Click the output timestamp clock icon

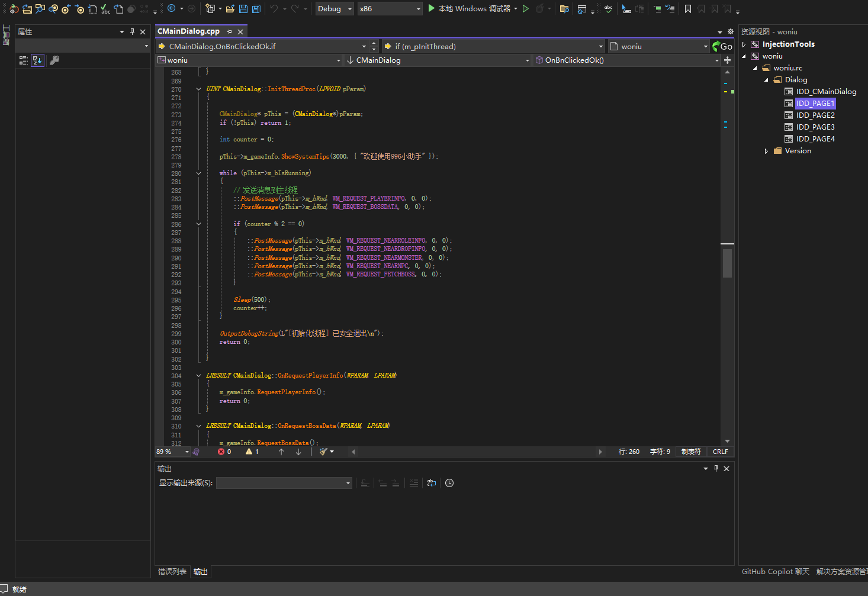449,483
